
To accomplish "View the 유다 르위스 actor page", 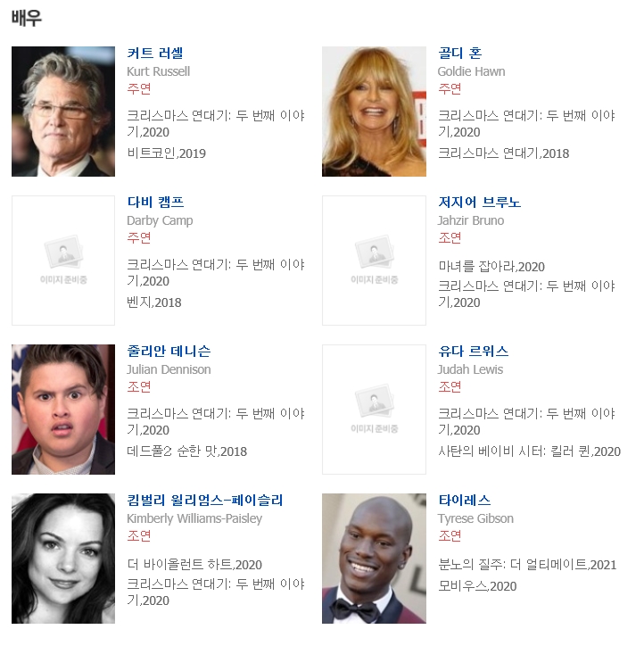I will [x=473, y=352].
